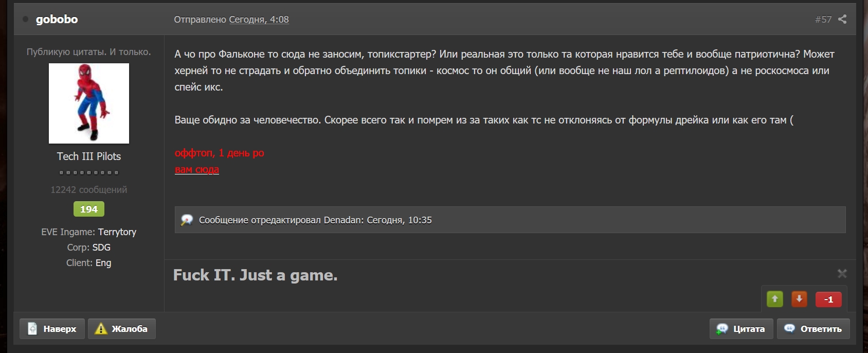
Task: Reply using the Ответить button
Action: tap(813, 329)
